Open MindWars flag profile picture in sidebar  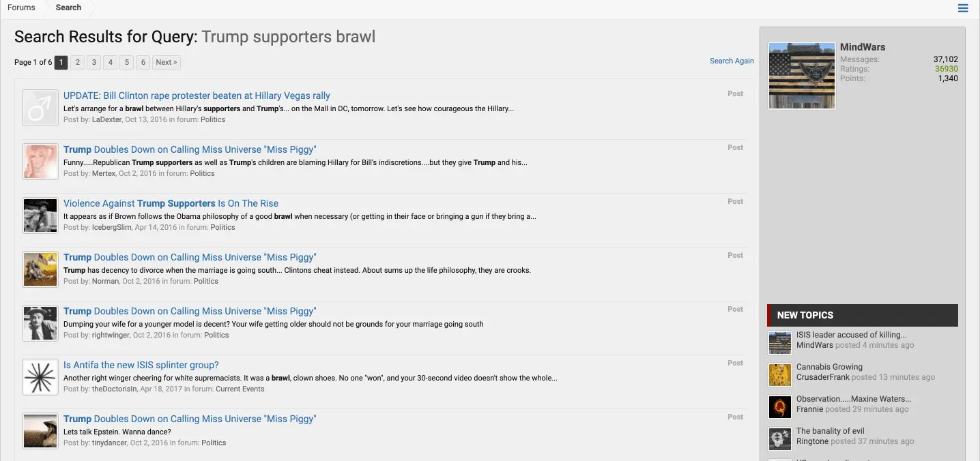click(801, 76)
